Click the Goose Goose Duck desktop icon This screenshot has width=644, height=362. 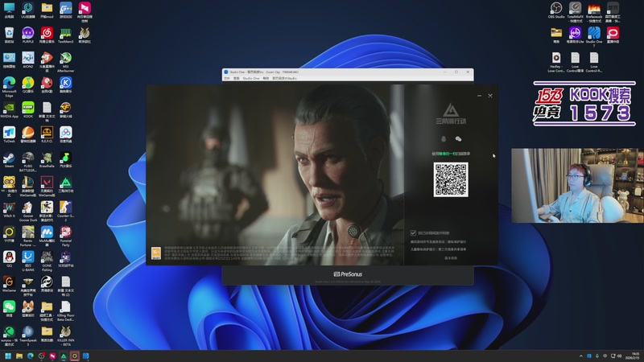click(x=28, y=211)
